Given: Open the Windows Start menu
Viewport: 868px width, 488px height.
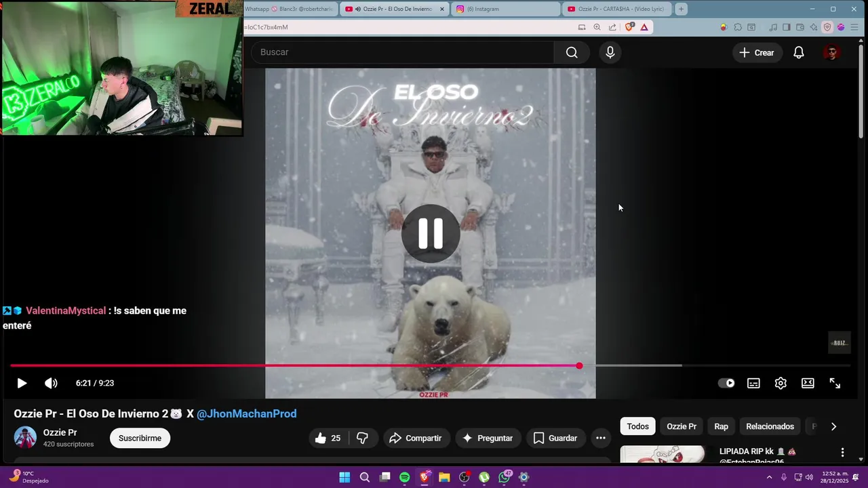Looking at the screenshot, I should [344, 477].
